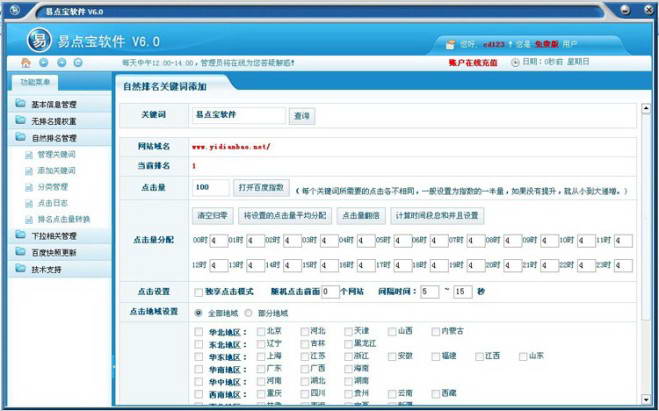Image resolution: width=659 pixels, height=411 pixels.
Task: Select the 部分地域 radio button
Action: pyautogui.click(x=248, y=313)
